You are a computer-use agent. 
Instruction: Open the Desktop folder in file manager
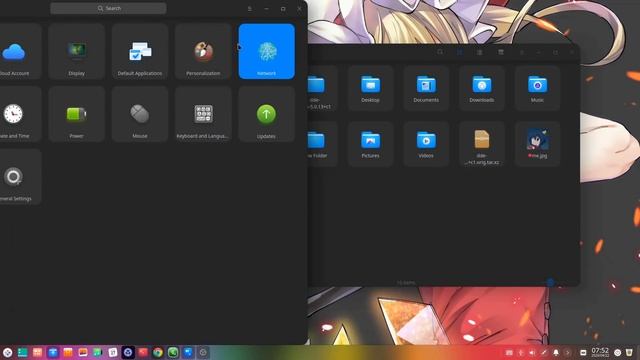click(370, 88)
